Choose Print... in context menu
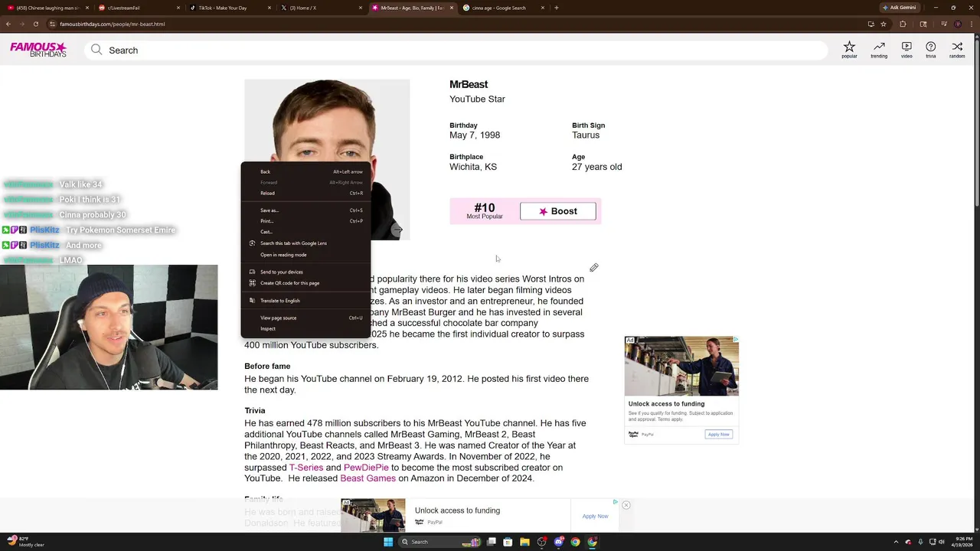Viewport: 980px width, 551px height. (306, 221)
